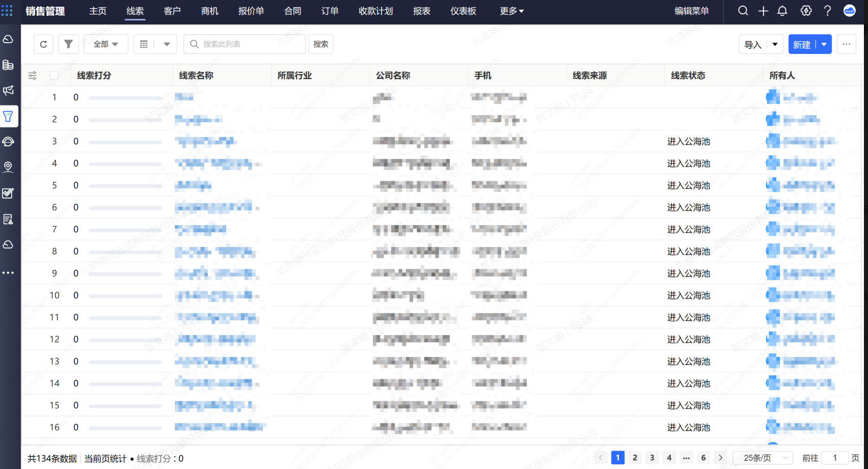The width and height of the screenshot is (868, 469).
Task: Open the 新建 button dropdown arrow
Action: click(824, 44)
